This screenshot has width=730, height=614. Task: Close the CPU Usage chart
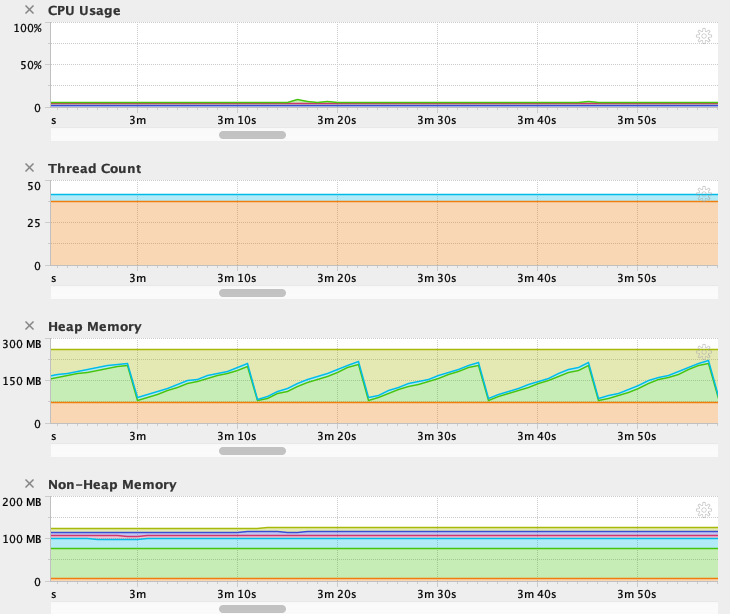click(x=29, y=10)
